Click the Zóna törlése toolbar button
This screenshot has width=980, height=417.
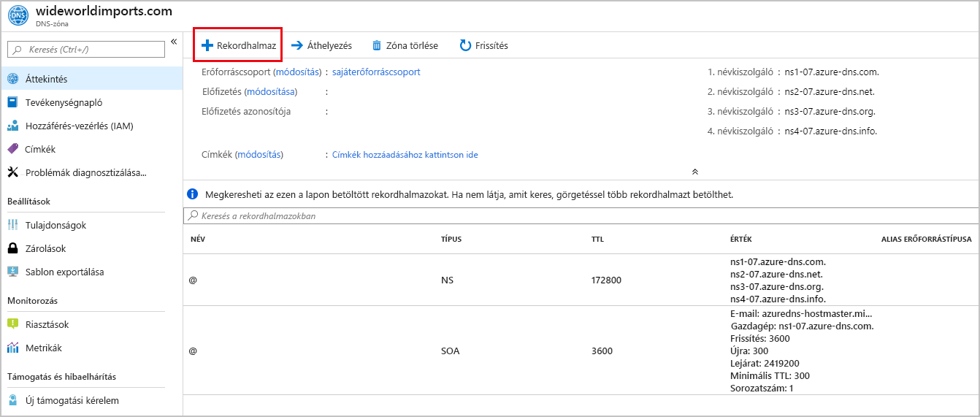[405, 45]
